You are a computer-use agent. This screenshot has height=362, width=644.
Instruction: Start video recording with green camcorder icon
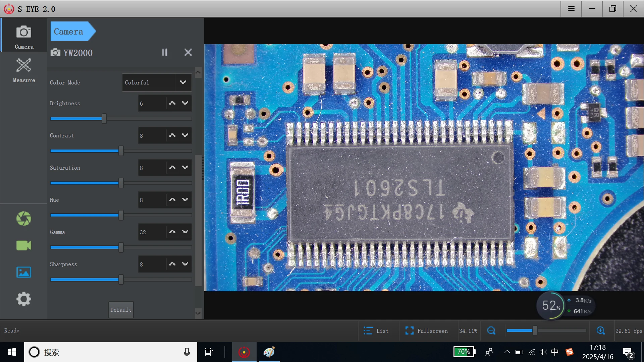[24, 245]
